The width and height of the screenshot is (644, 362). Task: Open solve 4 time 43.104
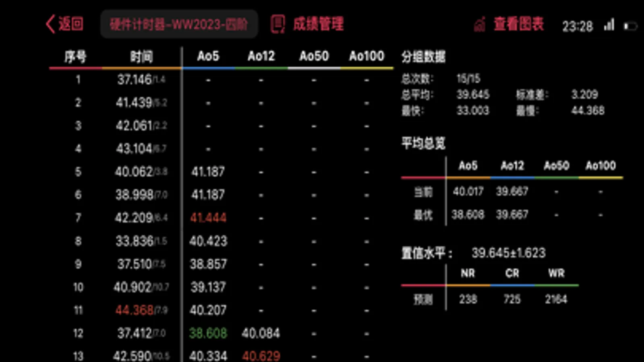click(x=134, y=148)
